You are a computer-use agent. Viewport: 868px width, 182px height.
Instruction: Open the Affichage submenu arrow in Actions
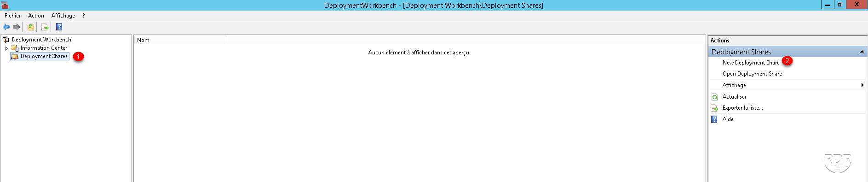862,85
